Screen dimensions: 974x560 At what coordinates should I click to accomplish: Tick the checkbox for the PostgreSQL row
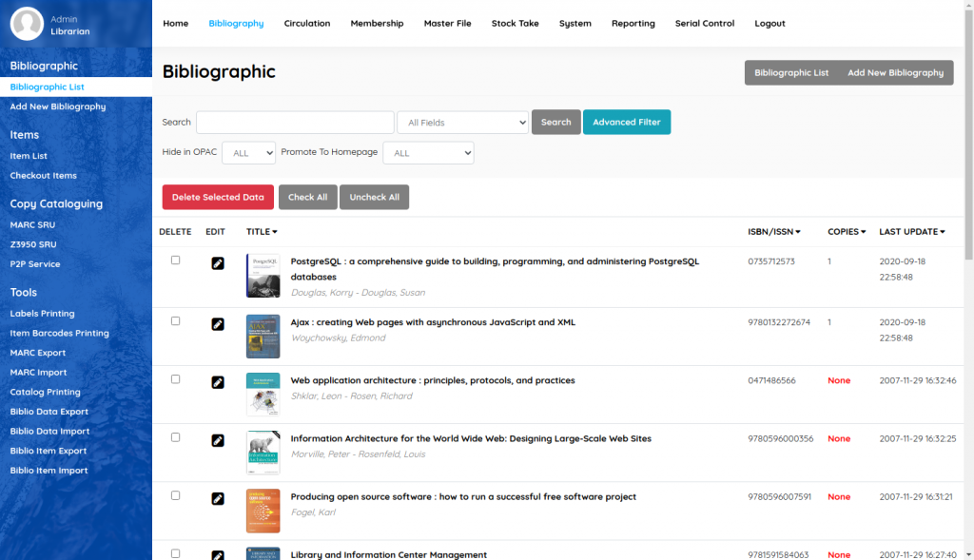pyautogui.click(x=175, y=261)
